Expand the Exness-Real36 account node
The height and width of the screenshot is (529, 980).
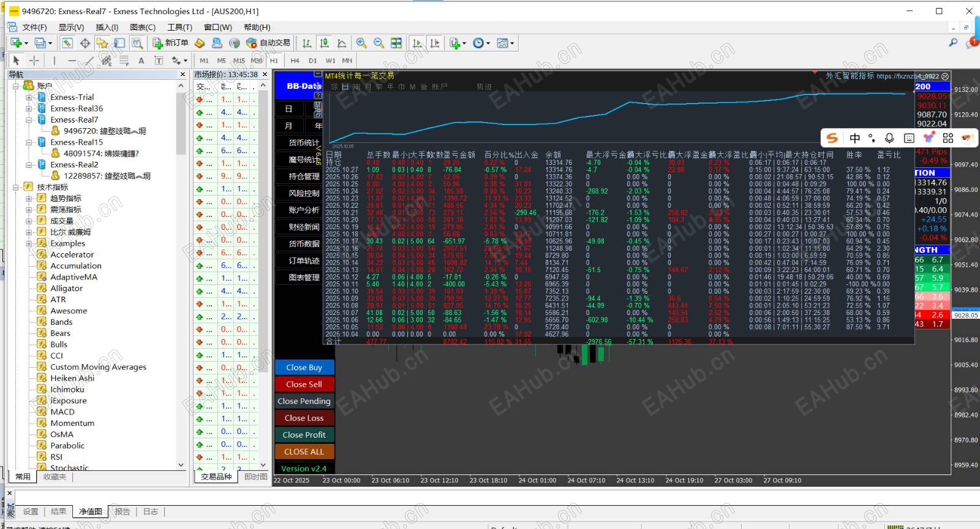coord(29,108)
